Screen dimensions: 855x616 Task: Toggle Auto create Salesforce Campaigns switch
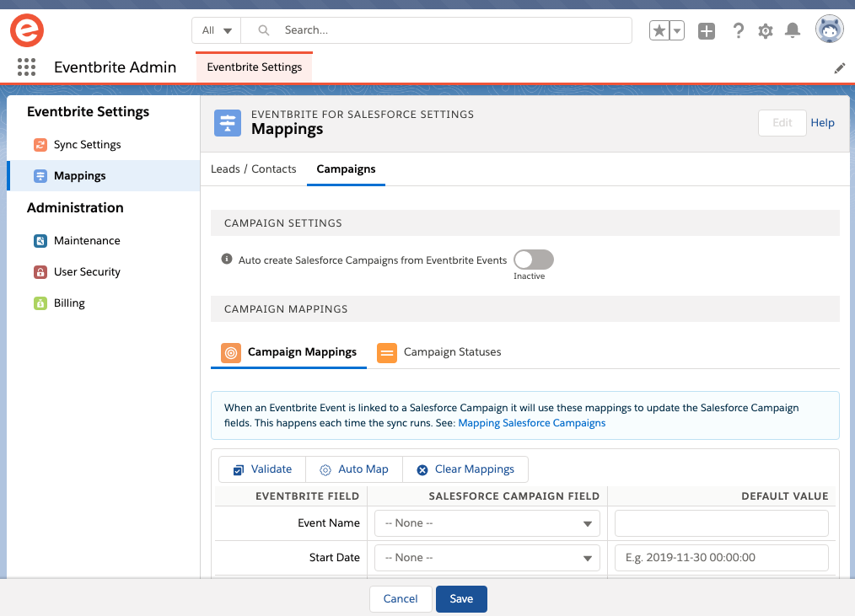pos(533,260)
